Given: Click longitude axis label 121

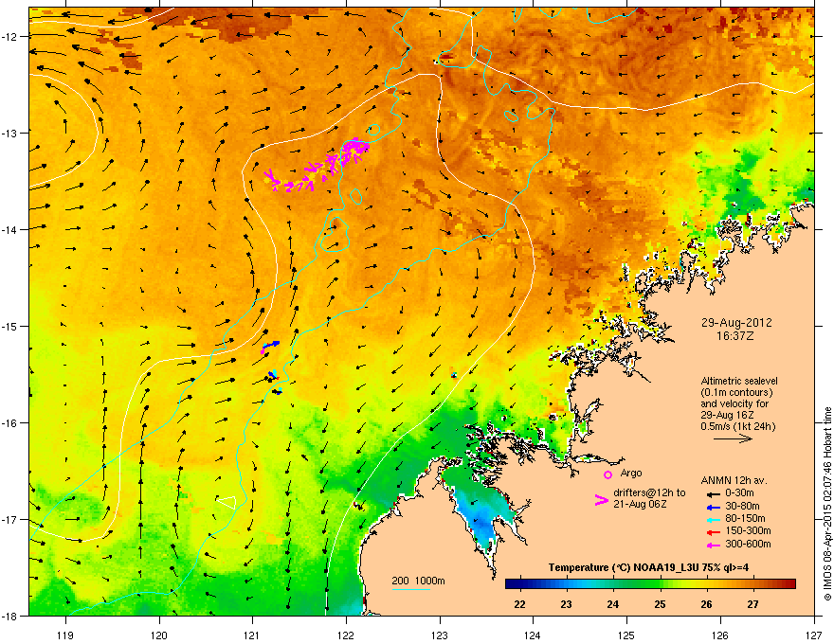Looking at the screenshot, I should click(x=253, y=635).
